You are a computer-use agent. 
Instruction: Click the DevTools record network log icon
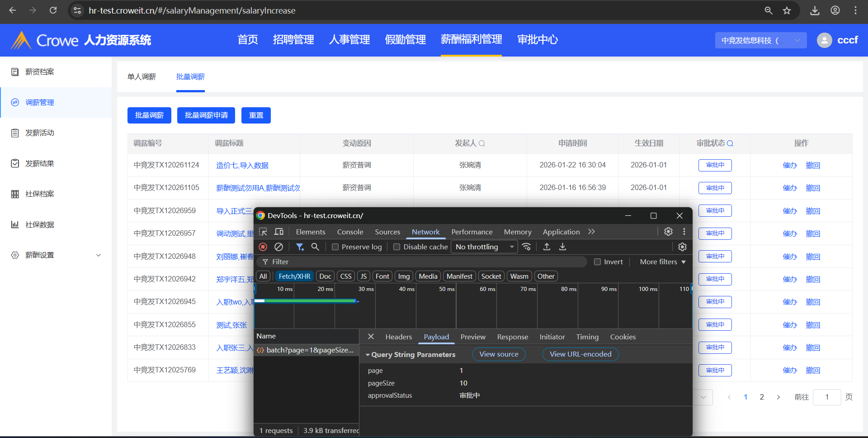263,247
